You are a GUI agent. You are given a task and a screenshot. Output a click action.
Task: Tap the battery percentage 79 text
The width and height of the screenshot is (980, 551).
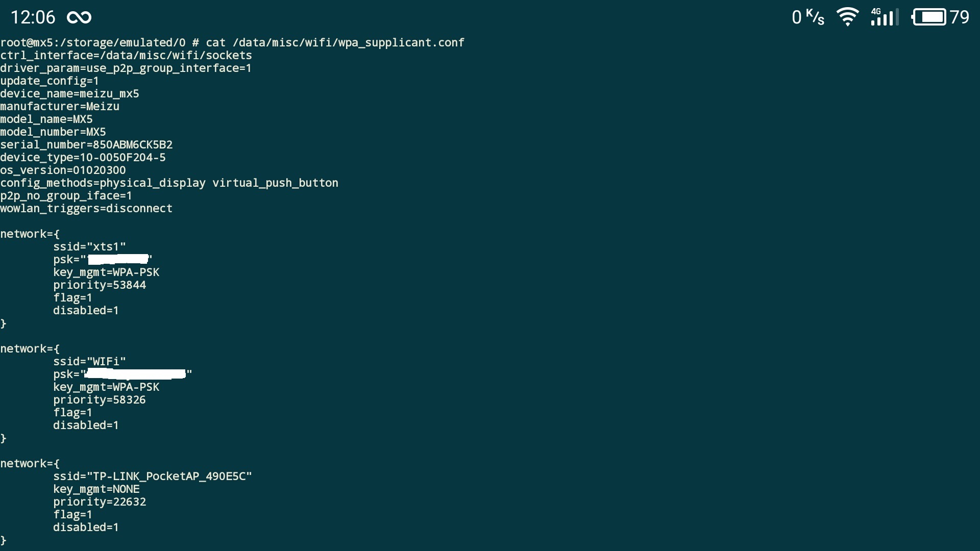click(960, 17)
